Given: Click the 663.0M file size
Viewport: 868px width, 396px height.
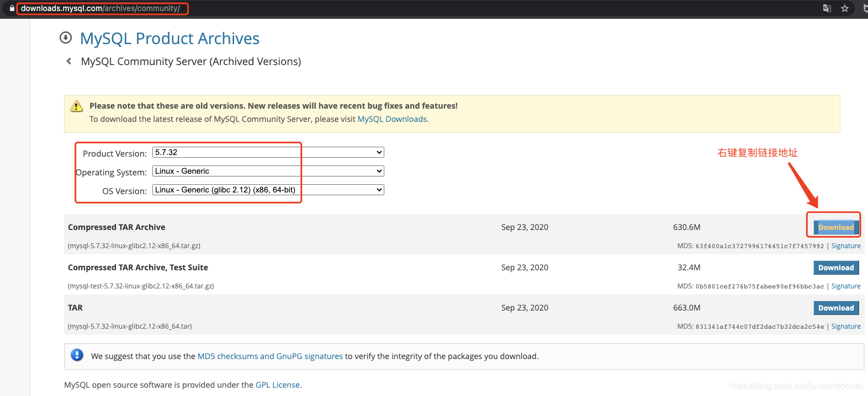Looking at the screenshot, I should [687, 308].
